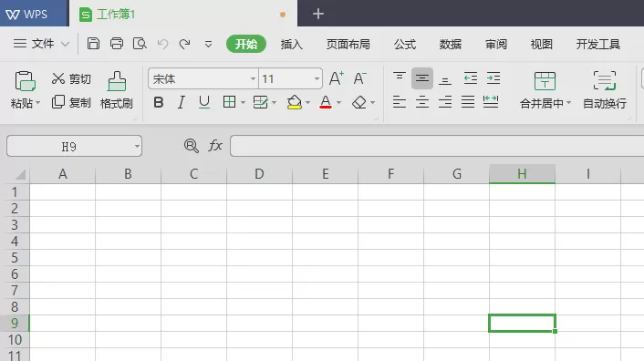Click Increase Indent icon

click(x=493, y=78)
